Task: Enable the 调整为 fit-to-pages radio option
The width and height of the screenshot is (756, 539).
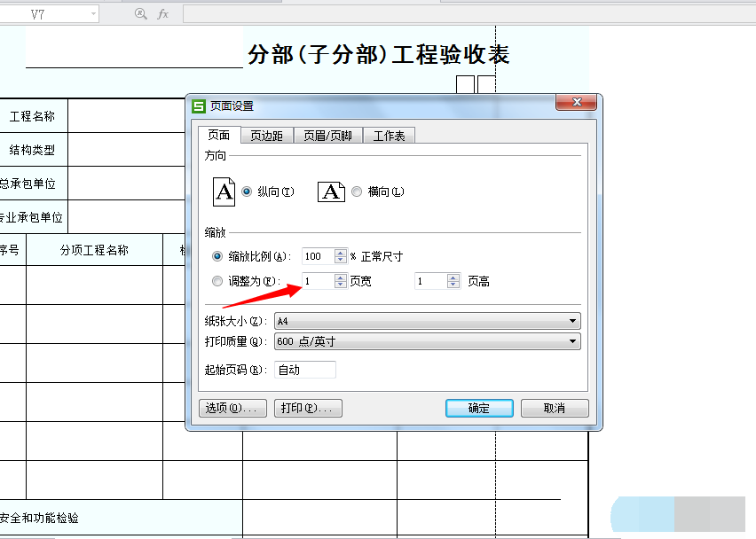Action: pyautogui.click(x=218, y=282)
